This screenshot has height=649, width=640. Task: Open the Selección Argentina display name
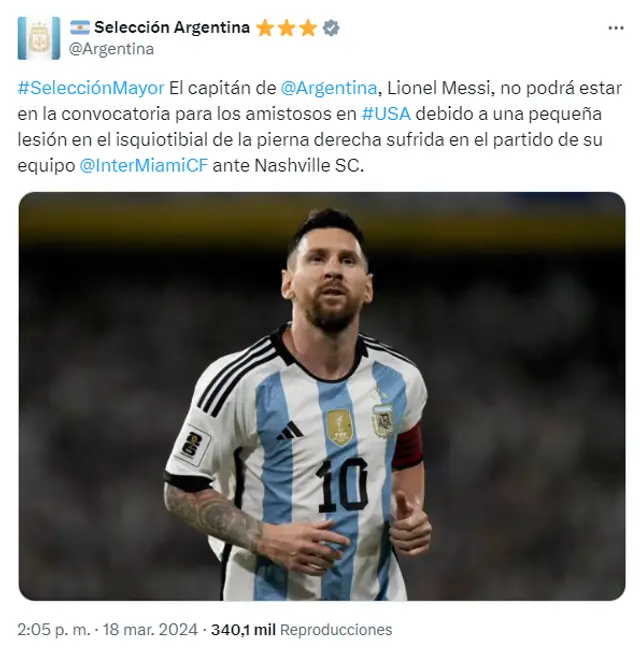[172, 28]
